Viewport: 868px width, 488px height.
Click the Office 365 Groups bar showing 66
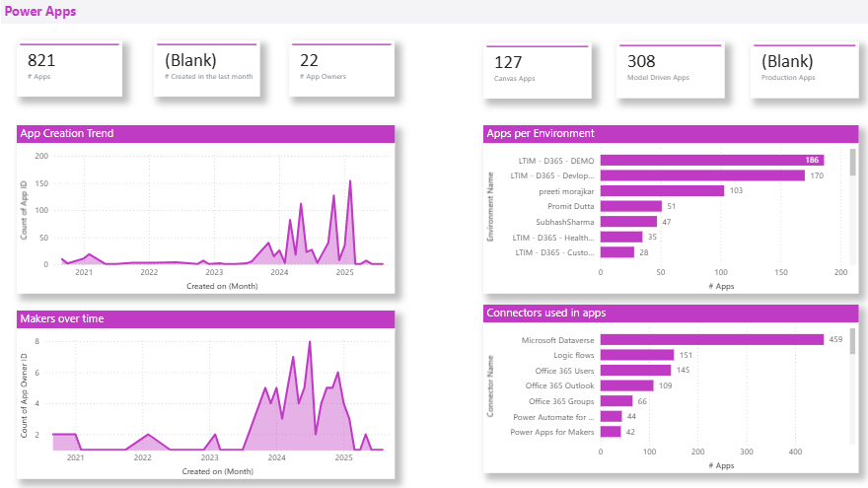click(616, 401)
